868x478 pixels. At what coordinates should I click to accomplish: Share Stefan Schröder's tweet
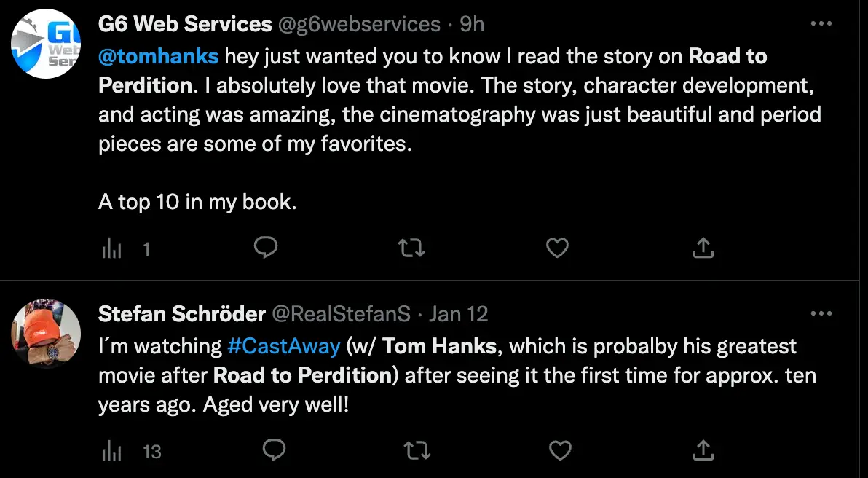703,451
